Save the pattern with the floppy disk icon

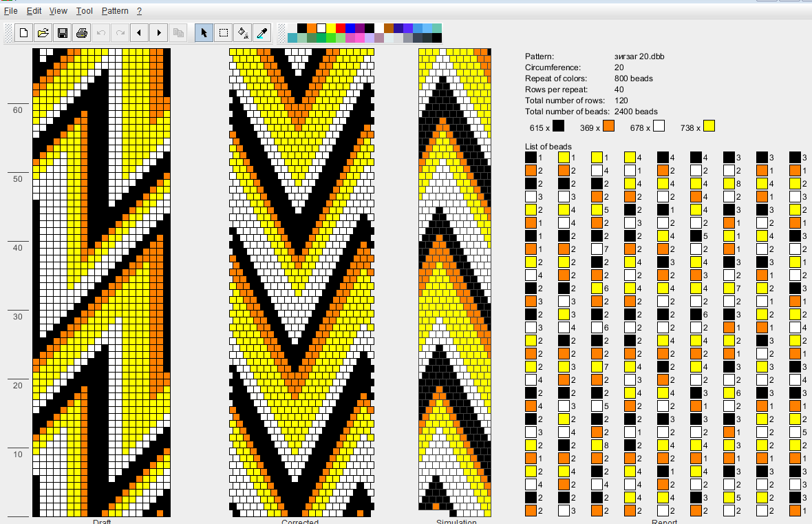(x=62, y=33)
